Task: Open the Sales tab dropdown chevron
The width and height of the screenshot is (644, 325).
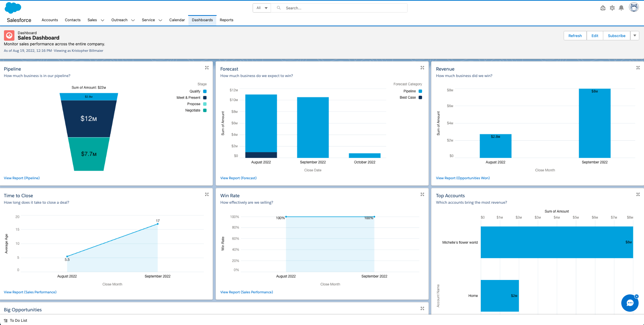Action: [102, 20]
